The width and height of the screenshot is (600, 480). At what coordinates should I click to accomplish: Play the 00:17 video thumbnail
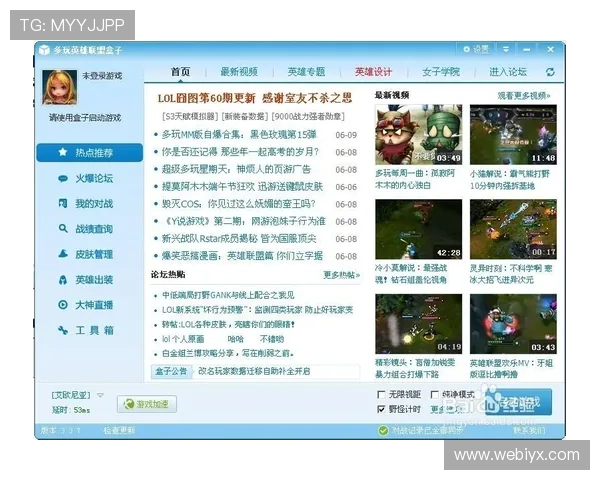tap(513, 229)
